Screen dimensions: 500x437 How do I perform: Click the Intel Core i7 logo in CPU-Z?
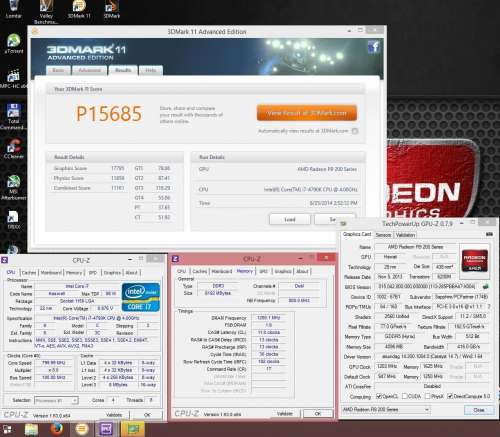(140, 297)
